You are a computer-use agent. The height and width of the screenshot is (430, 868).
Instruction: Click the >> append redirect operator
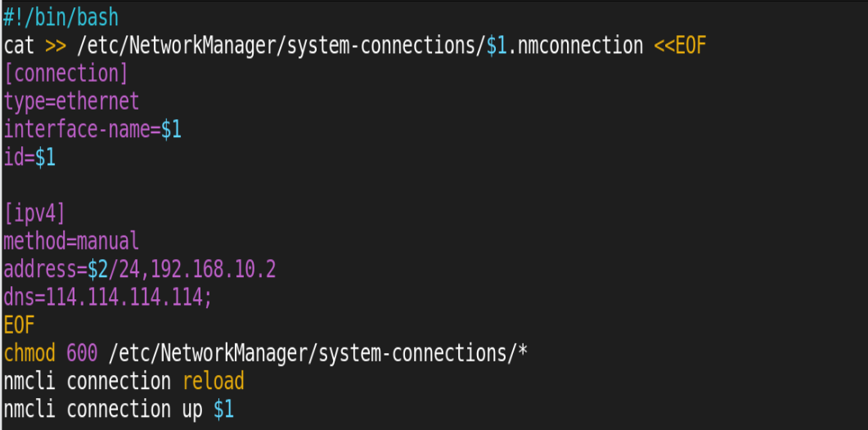(56, 47)
